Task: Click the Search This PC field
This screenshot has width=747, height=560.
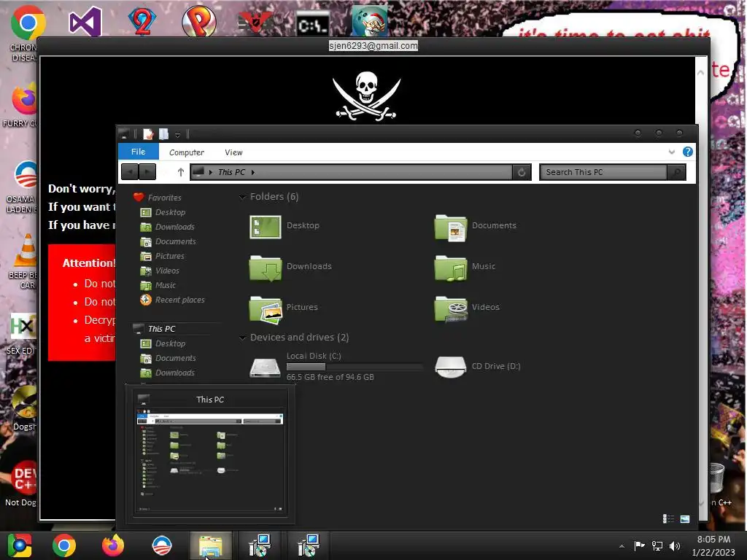Action: 603,172
